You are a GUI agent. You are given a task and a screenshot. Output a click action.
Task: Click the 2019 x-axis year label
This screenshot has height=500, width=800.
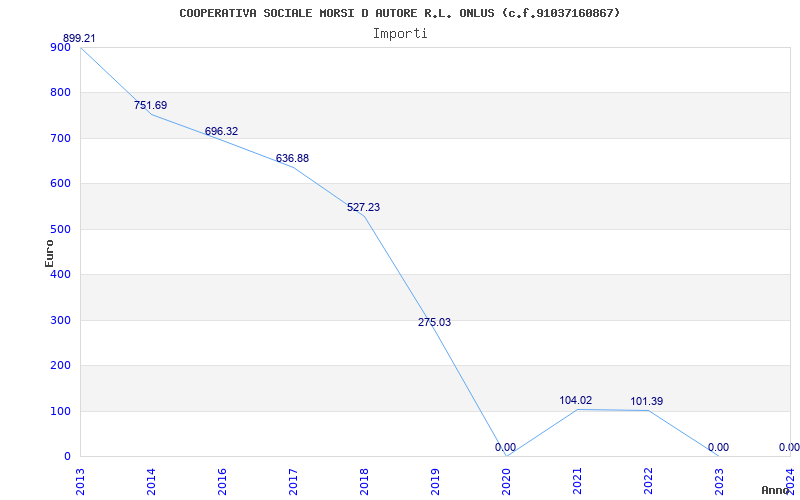(x=435, y=481)
